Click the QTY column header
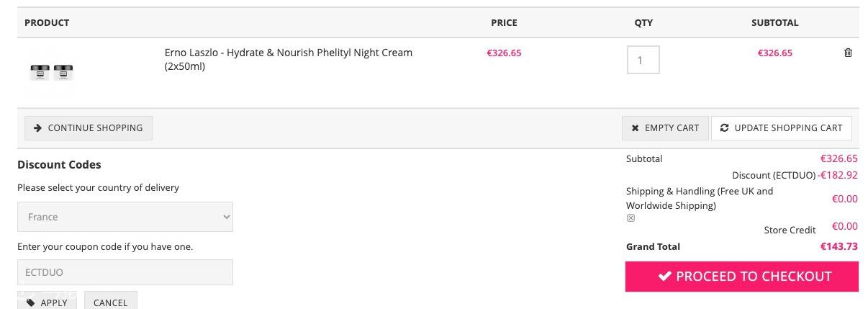This screenshot has width=868, height=309. click(x=643, y=22)
